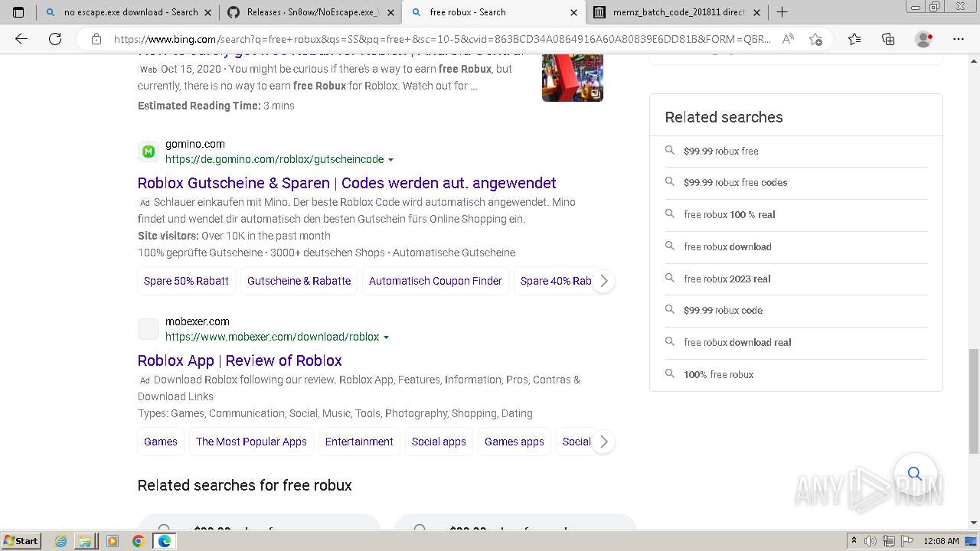This screenshot has width=980, height=551.
Task: Select related search 'free robux 2023 real'
Action: 727,279
